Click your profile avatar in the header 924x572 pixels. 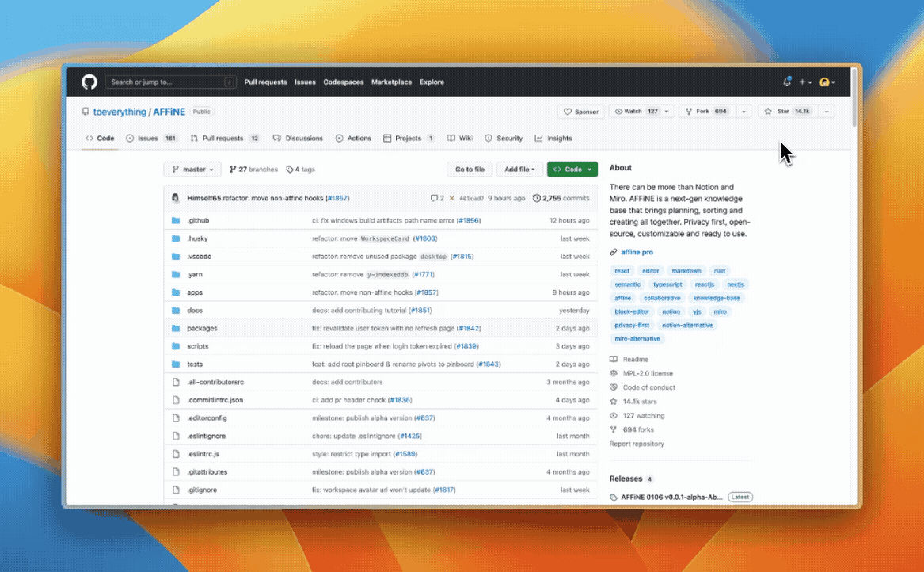pos(826,82)
